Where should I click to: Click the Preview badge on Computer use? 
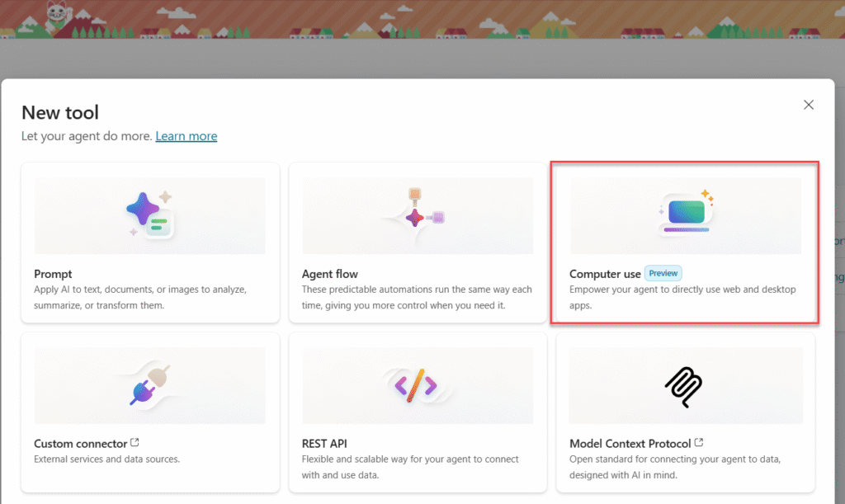point(663,274)
